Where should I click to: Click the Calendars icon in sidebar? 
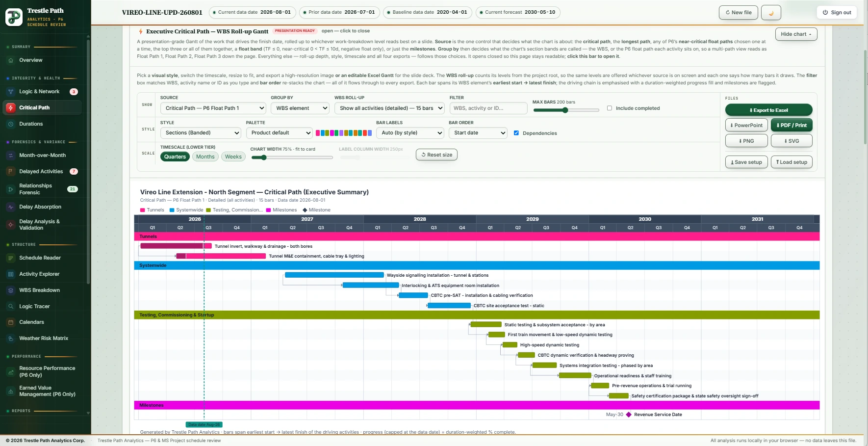(11, 322)
